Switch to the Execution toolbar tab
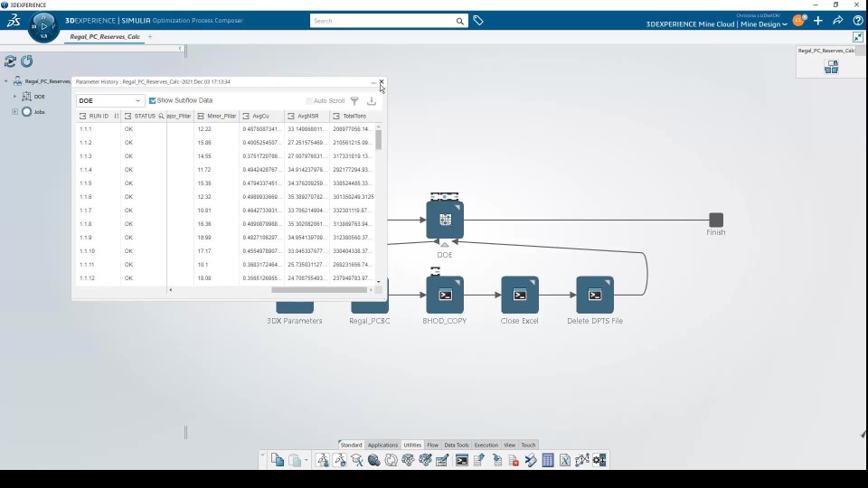The image size is (868, 488). [x=486, y=445]
